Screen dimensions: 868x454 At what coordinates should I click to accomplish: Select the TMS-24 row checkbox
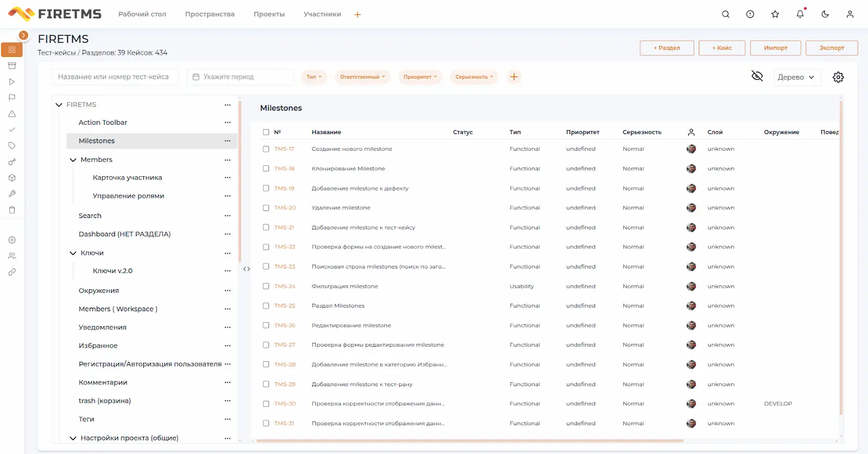[x=266, y=286]
